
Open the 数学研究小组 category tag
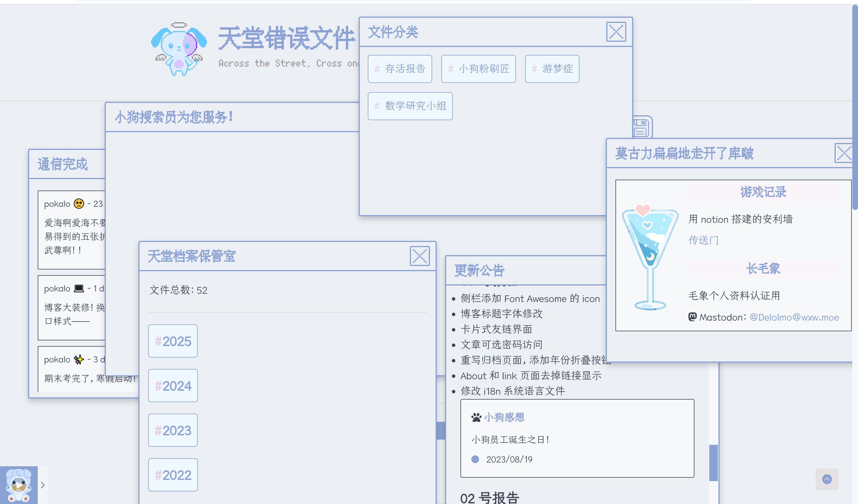click(410, 106)
